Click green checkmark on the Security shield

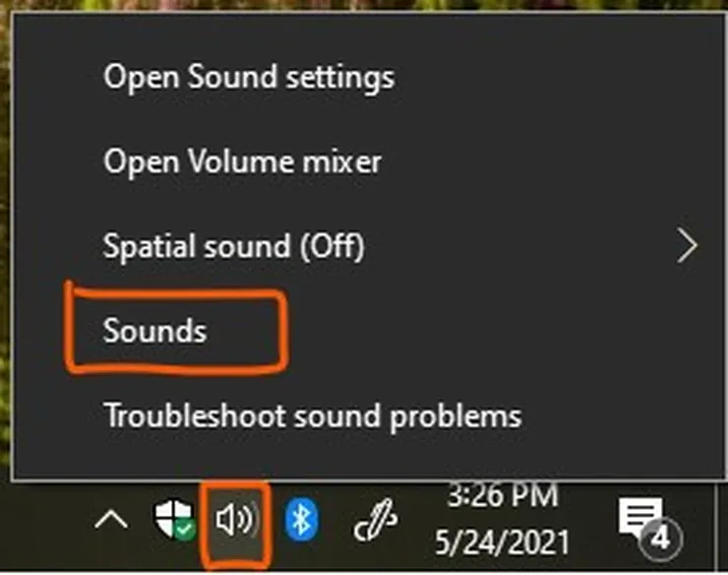pyautogui.click(x=185, y=530)
